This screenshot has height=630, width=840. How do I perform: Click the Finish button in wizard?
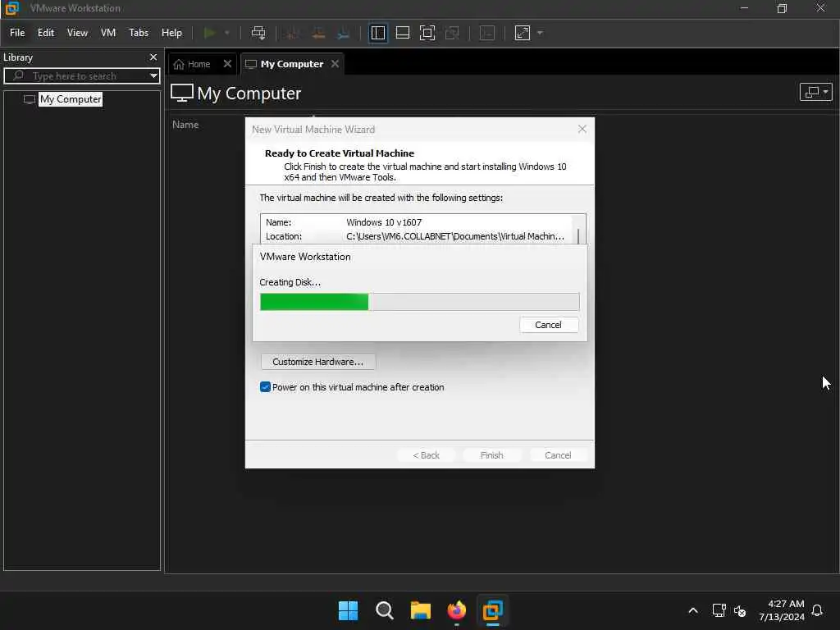click(492, 455)
